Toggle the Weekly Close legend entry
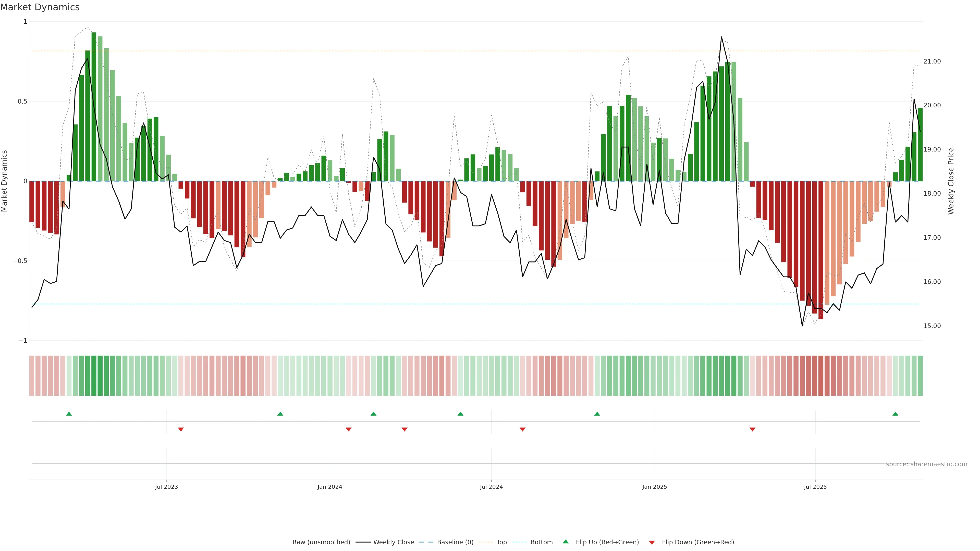The width and height of the screenshot is (980, 551). coord(393,542)
